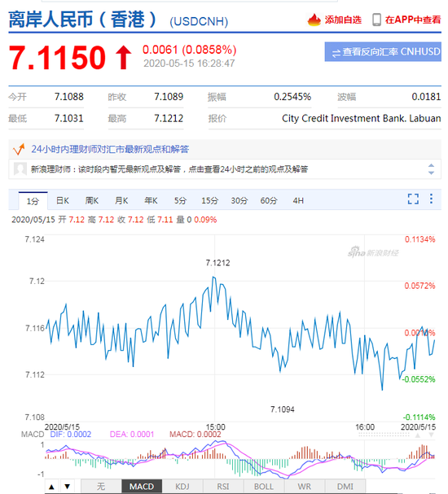Screen dimensions: 448x494
Task: Click the (USDCNH) symbol text
Action: 199,21
